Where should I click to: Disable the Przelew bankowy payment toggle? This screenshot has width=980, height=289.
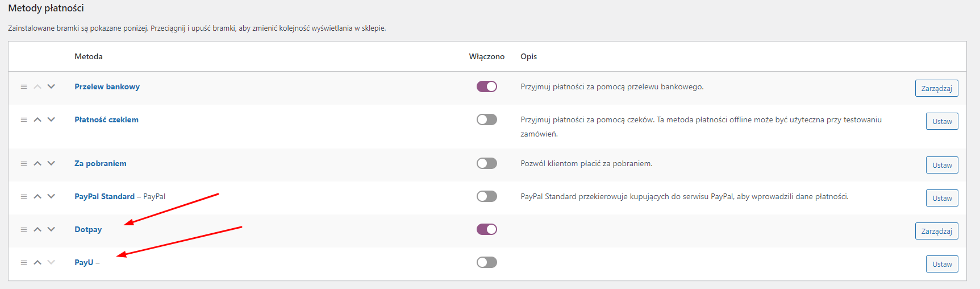pos(487,86)
